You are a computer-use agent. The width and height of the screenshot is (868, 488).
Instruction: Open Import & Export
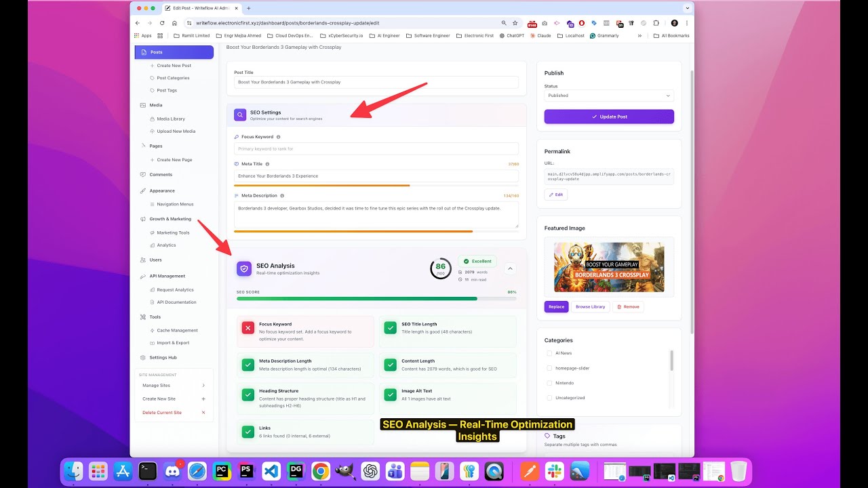tap(173, 342)
